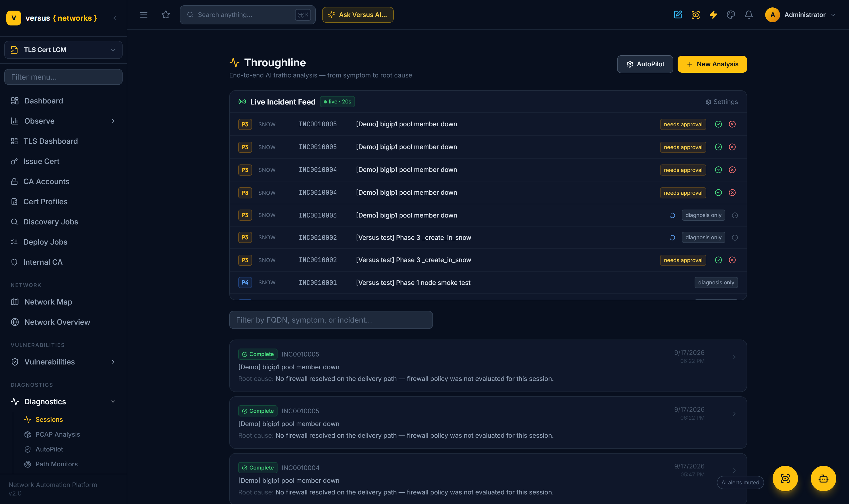The image size is (849, 504).
Task: Click the AutoPilot button near title
Action: click(x=644, y=64)
